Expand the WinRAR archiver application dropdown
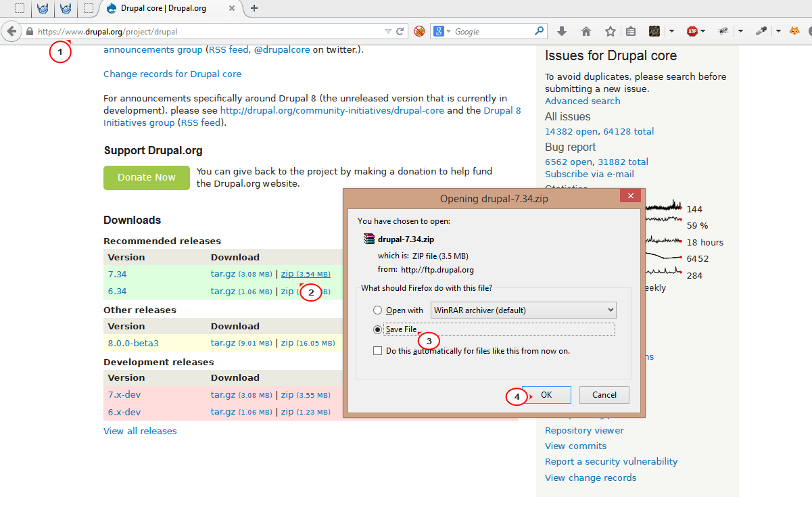 coord(523,310)
